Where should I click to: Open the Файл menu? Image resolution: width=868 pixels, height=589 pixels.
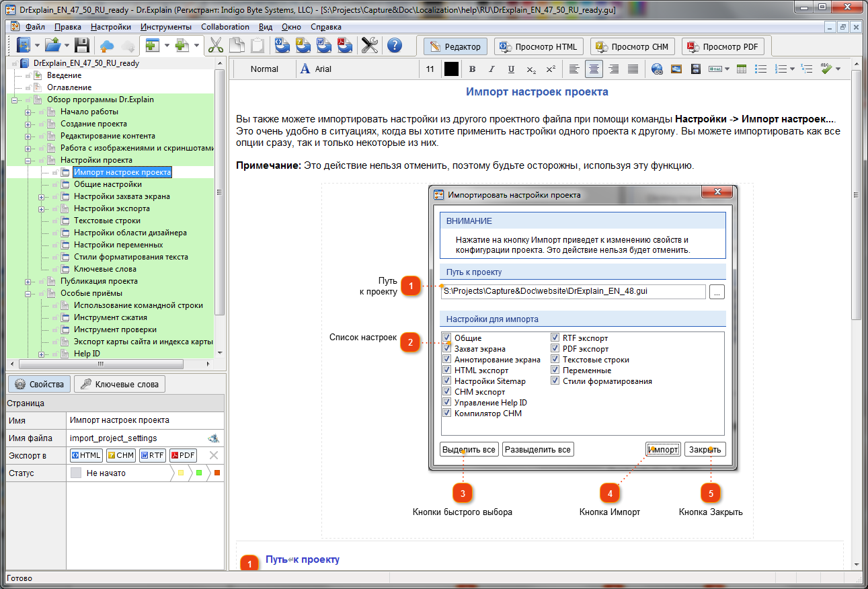35,27
